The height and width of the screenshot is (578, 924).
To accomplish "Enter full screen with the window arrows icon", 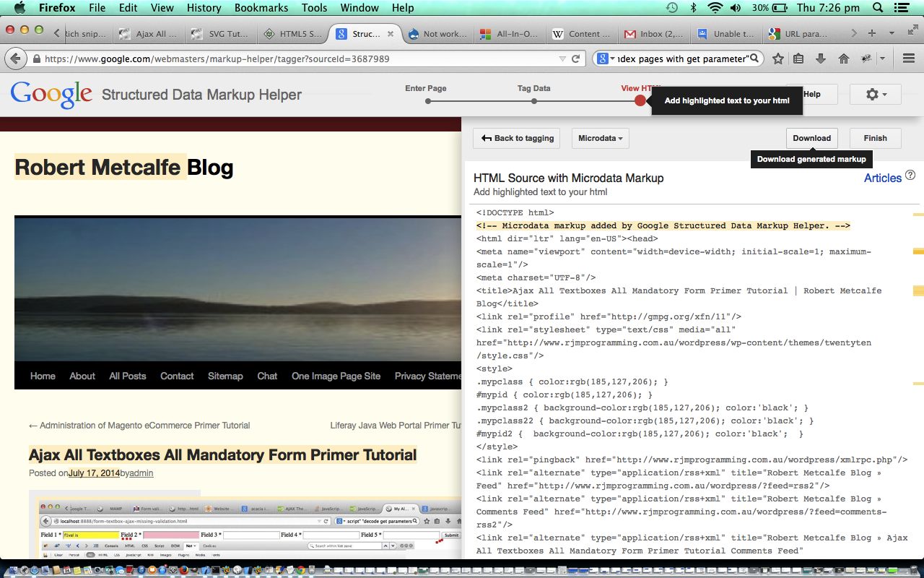I will point(912,29).
